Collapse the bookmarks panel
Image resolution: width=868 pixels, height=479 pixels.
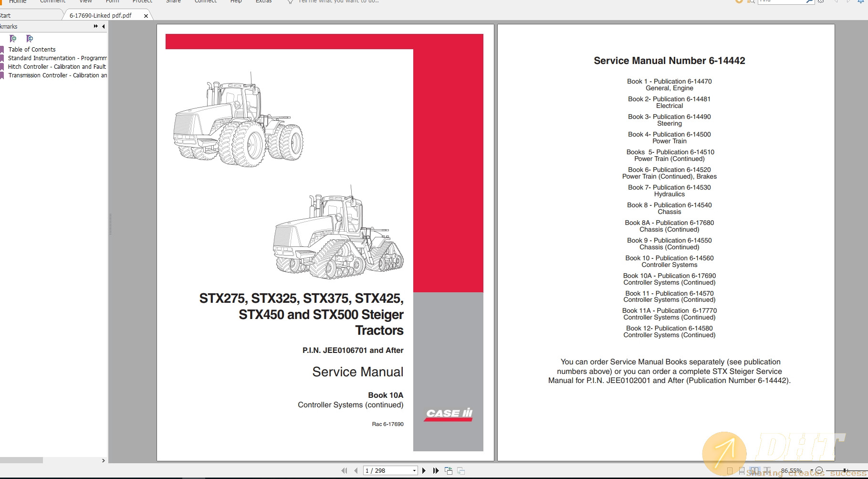[x=103, y=26]
